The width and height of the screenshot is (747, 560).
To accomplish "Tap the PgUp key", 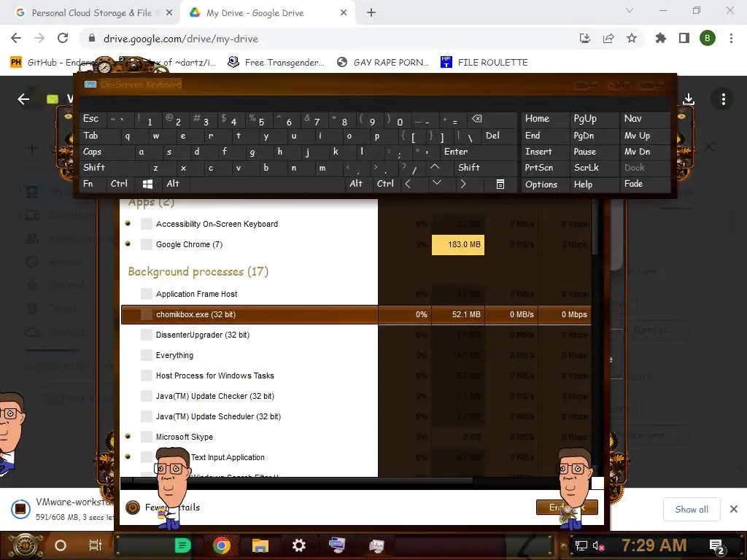I will 594,119.
